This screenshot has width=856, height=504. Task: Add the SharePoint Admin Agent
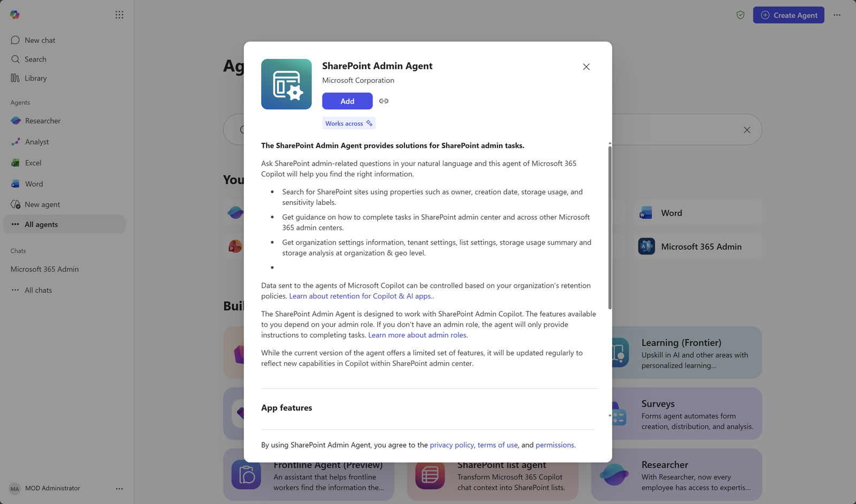(x=347, y=101)
